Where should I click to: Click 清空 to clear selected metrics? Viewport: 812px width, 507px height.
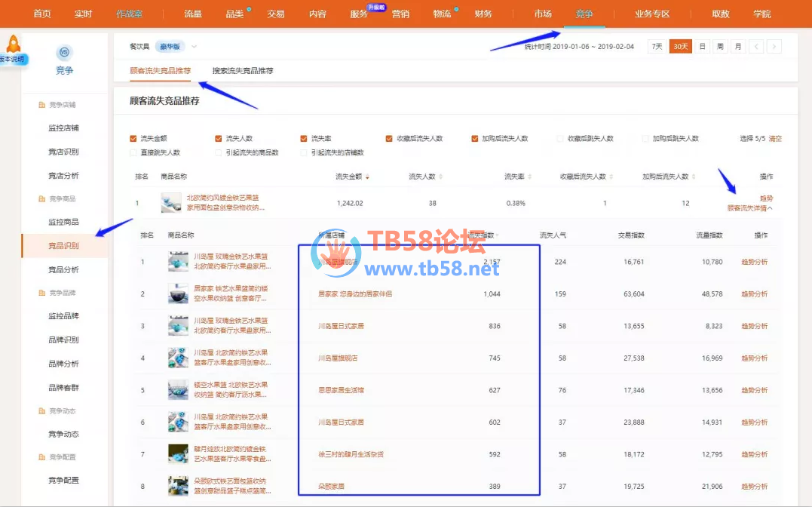point(774,139)
